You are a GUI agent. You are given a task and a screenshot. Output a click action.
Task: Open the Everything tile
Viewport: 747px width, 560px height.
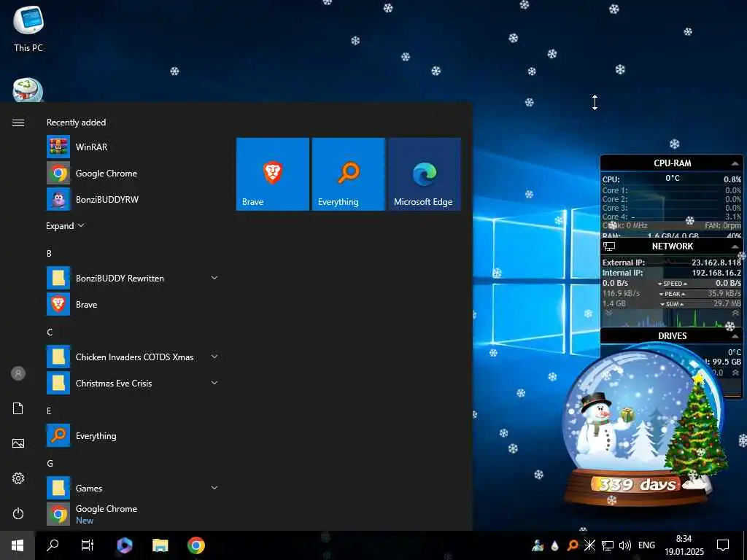click(x=349, y=174)
